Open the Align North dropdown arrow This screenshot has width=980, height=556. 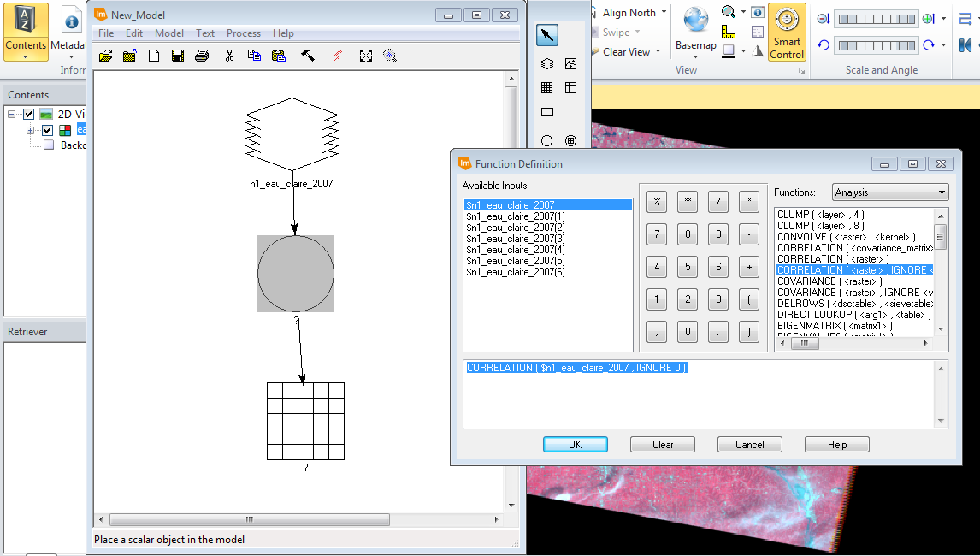coord(664,13)
